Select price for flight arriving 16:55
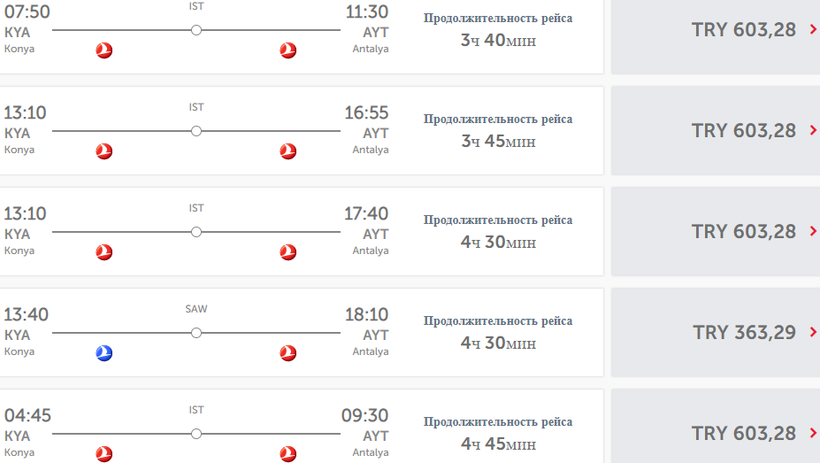 tap(744, 131)
